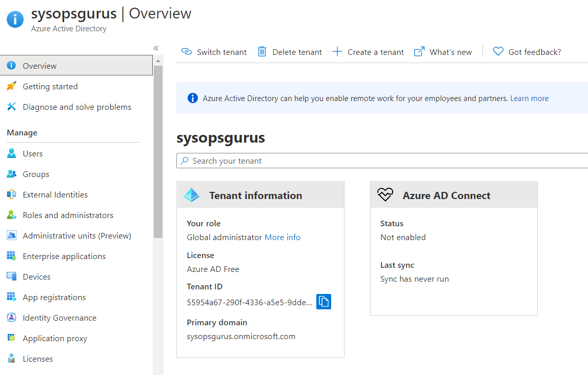
Task: Focus the Search your tenant field
Action: (x=382, y=161)
